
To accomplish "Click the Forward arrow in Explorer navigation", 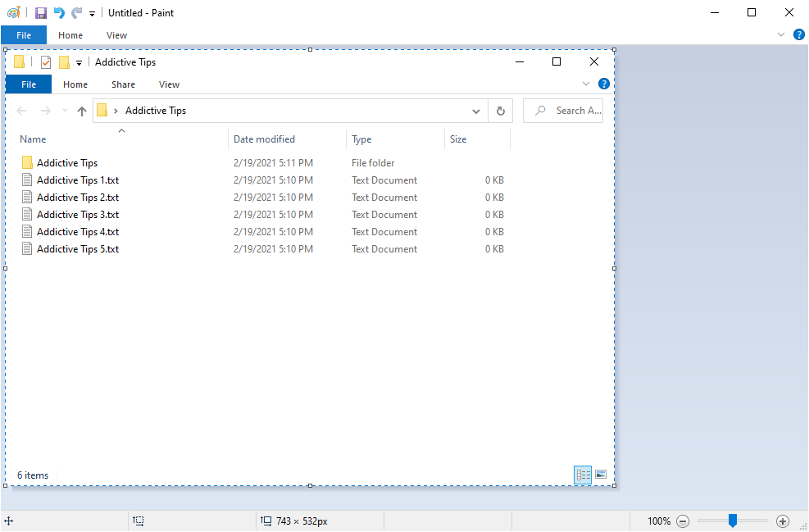I will [x=45, y=111].
